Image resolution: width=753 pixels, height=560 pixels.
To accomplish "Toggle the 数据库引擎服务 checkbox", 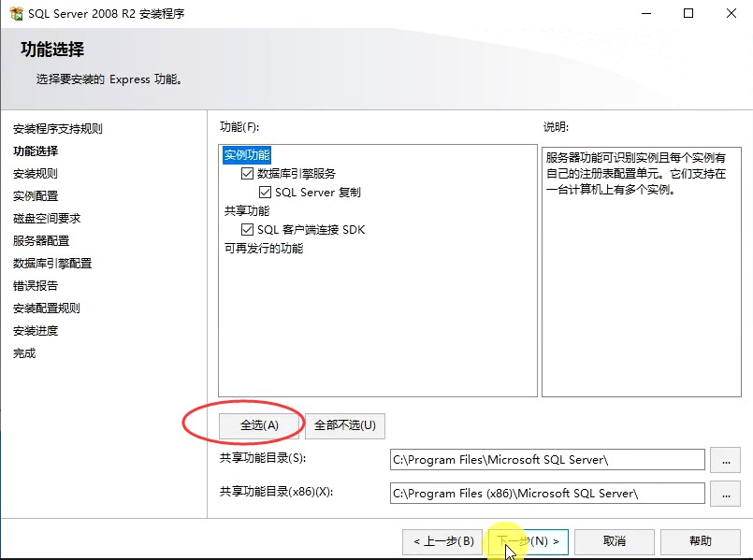I will tap(247, 173).
